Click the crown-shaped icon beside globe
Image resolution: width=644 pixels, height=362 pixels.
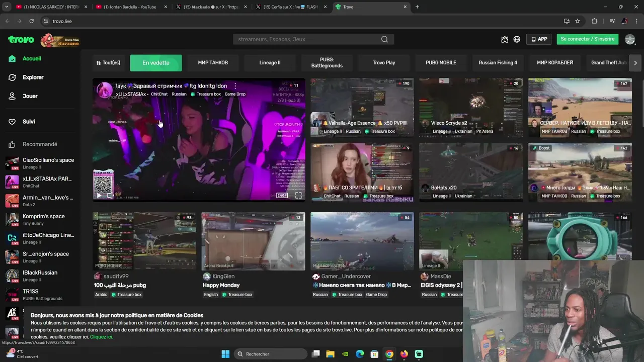pyautogui.click(x=505, y=39)
